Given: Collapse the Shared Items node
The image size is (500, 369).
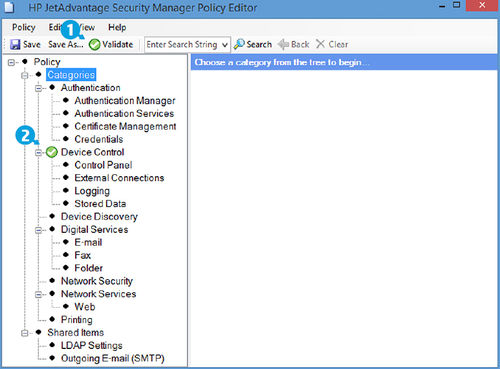Looking at the screenshot, I should 25,333.
